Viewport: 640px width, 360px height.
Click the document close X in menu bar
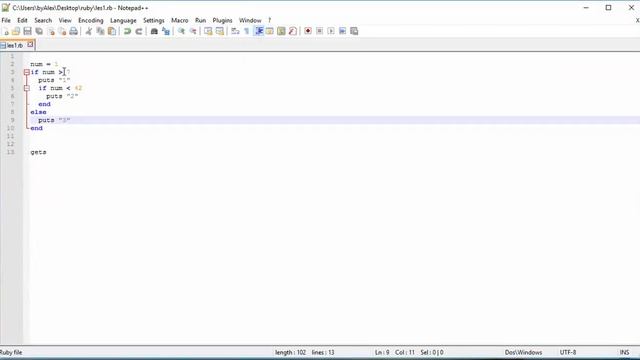point(637,20)
